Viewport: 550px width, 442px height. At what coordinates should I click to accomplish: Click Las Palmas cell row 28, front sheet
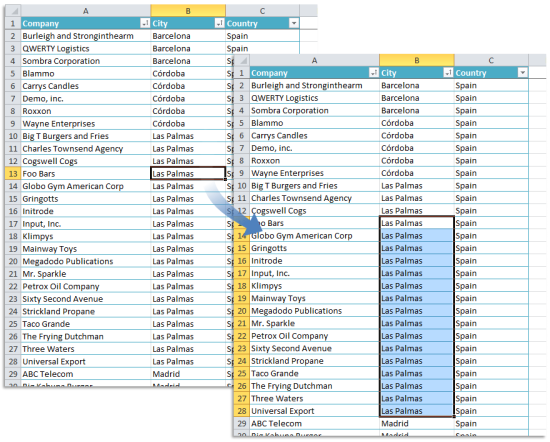click(x=417, y=411)
